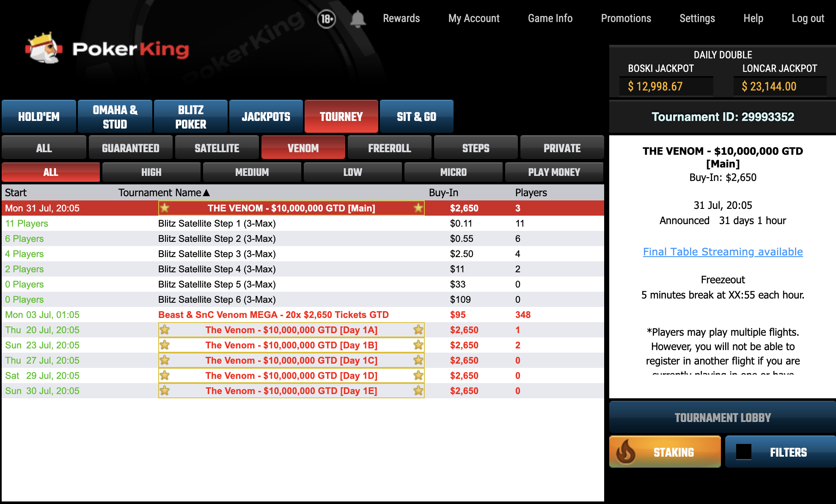836x504 pixels.
Task: Sort list by Buy-In column header
Action: (x=443, y=193)
